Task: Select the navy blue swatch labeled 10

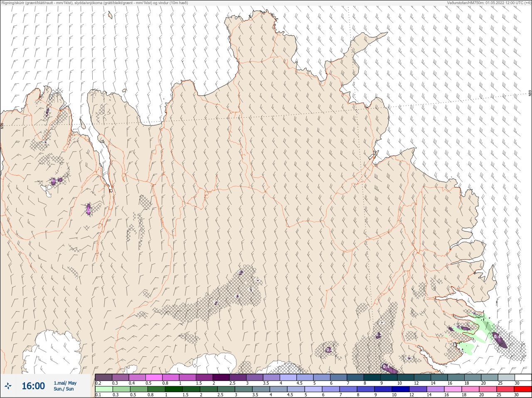Action: pos(400,389)
